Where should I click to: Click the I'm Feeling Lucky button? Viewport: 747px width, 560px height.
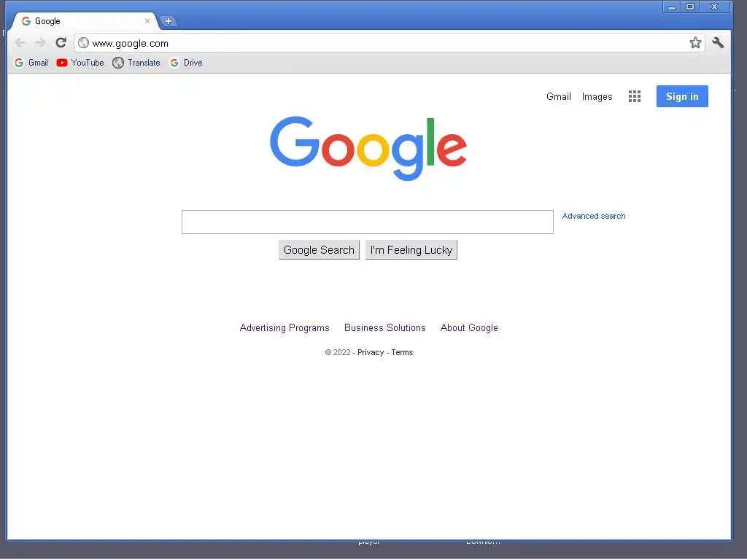point(411,250)
